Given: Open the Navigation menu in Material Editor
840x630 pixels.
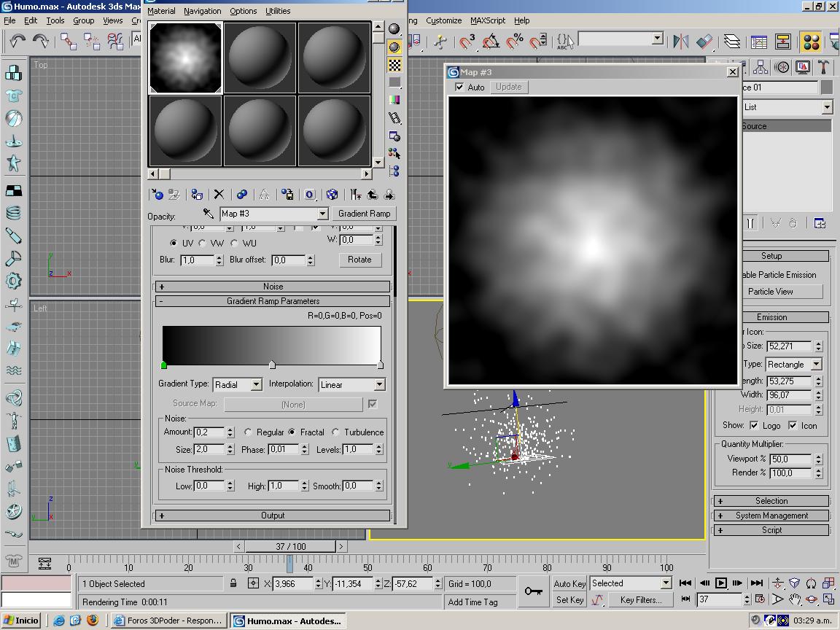Looking at the screenshot, I should pyautogui.click(x=202, y=11).
